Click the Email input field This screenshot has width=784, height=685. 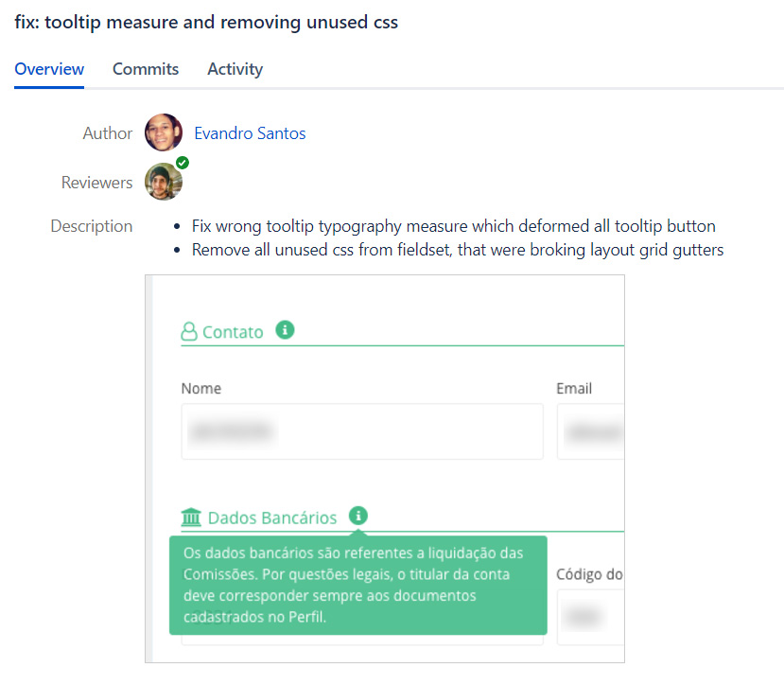click(590, 431)
